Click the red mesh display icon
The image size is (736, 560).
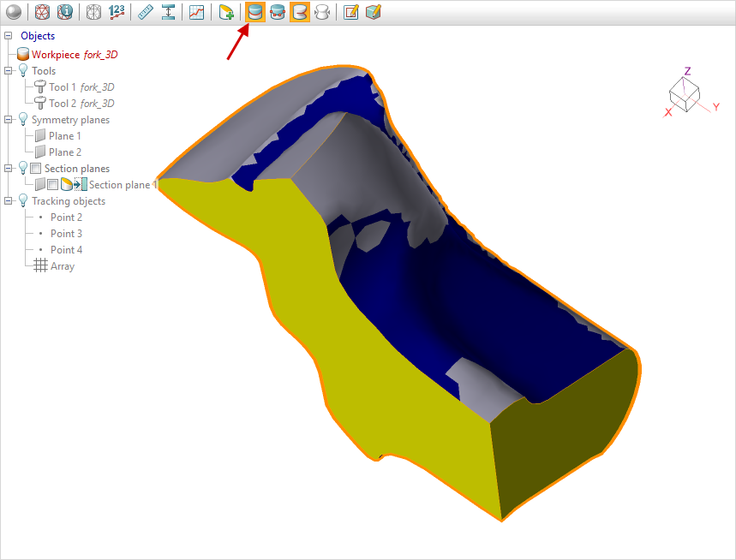pos(42,12)
